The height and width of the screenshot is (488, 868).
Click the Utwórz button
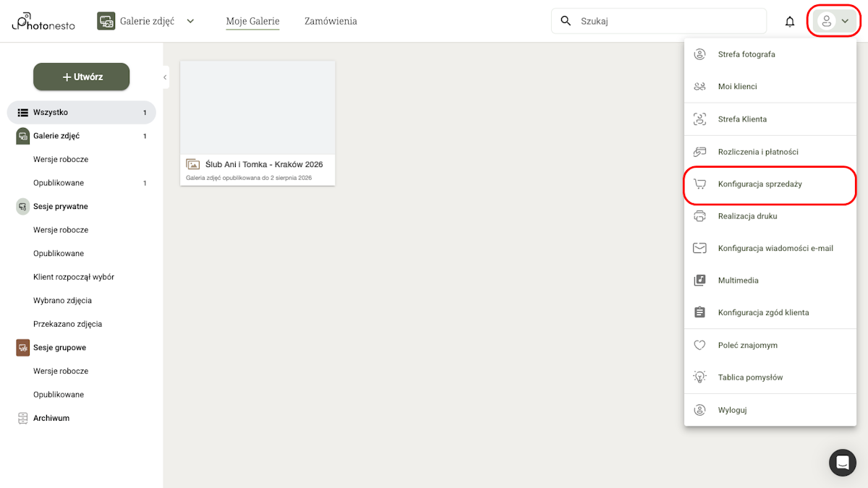(x=81, y=77)
